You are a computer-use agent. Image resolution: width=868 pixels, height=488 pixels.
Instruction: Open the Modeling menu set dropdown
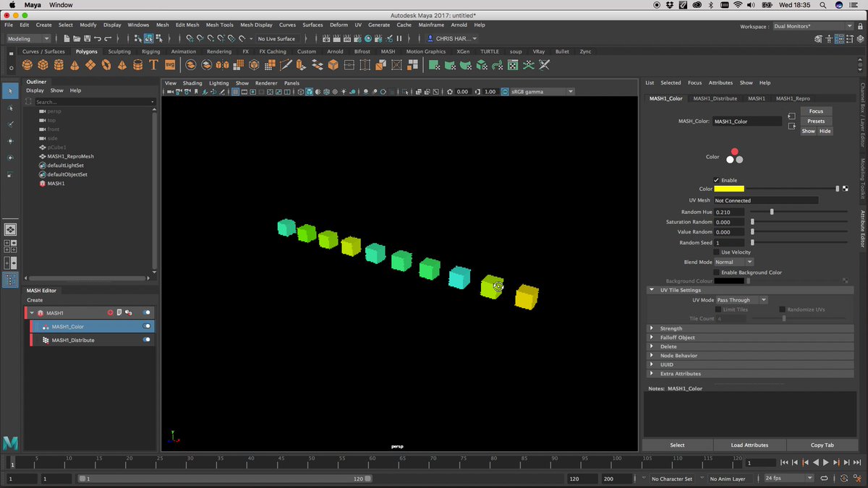click(28, 38)
